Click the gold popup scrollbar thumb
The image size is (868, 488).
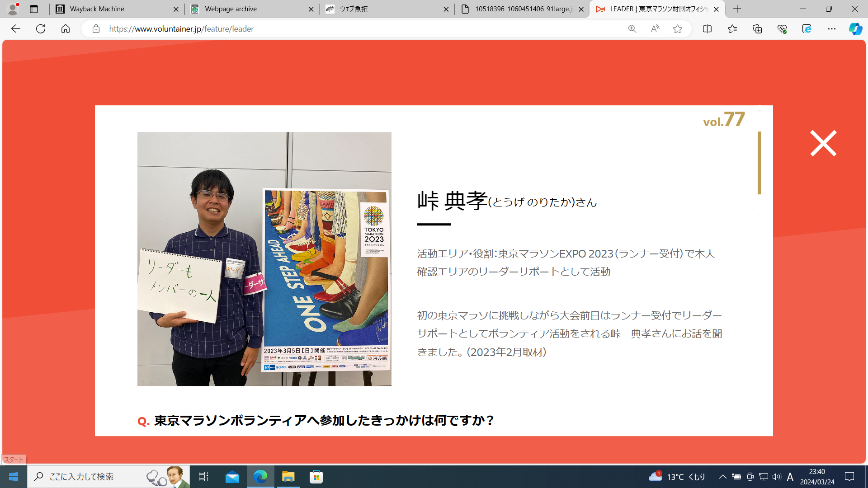(759, 163)
